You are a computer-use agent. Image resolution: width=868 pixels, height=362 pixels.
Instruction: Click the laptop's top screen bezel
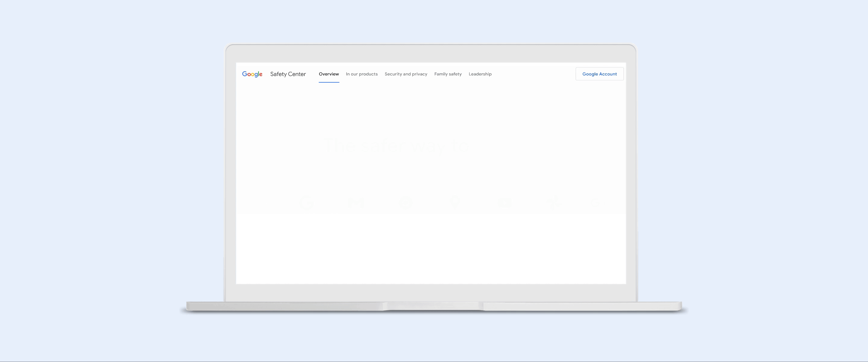point(431,53)
